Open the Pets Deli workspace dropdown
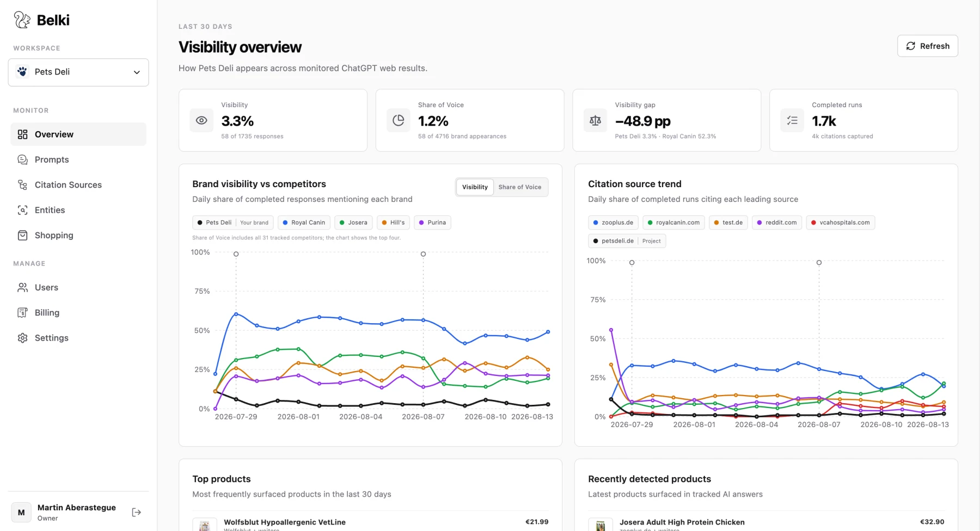This screenshot has height=531, width=980. (78, 72)
